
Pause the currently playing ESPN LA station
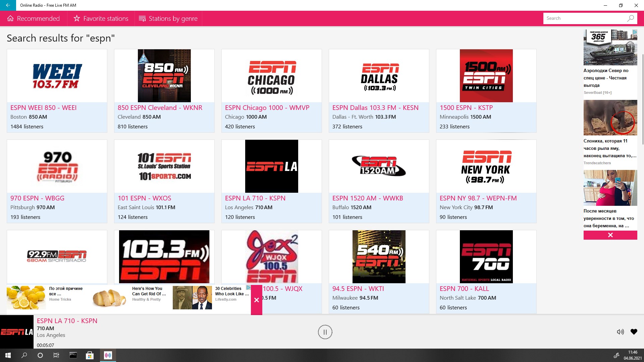click(x=324, y=332)
